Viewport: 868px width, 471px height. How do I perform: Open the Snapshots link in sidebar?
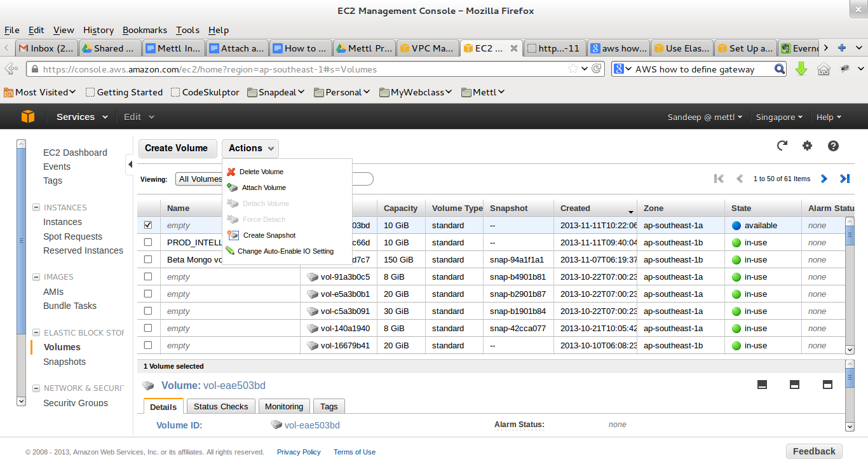click(64, 362)
